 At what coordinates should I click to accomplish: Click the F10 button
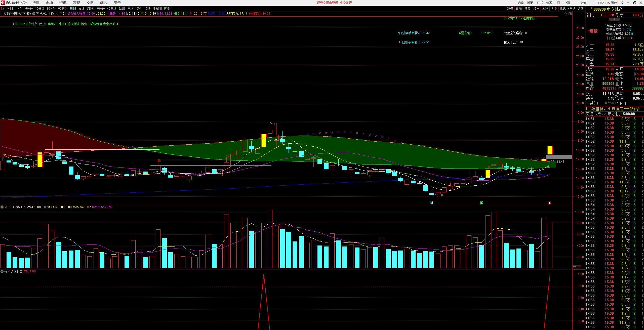point(554,9)
